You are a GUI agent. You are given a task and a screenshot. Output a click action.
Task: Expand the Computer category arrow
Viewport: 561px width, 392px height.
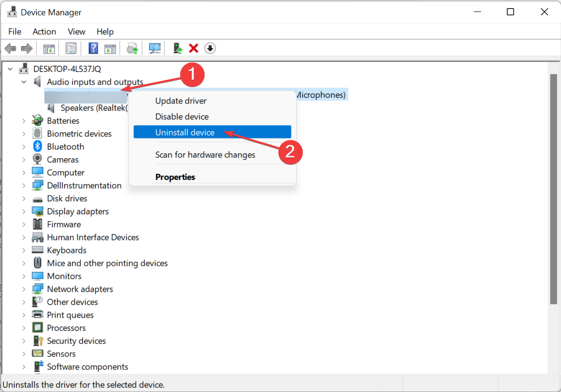23,173
